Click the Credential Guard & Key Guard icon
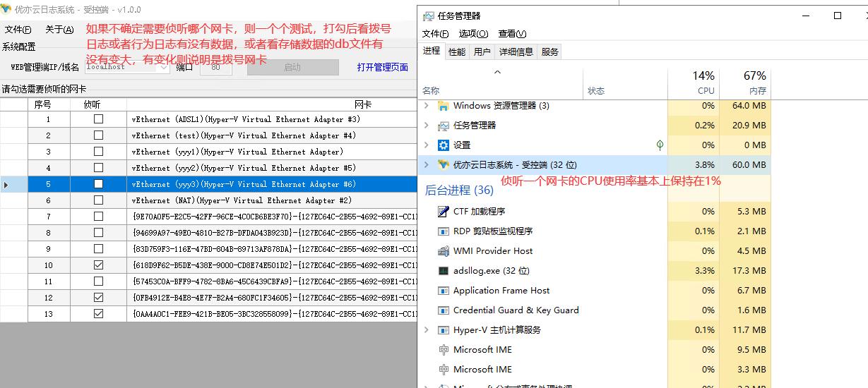This screenshot has height=388, width=868. pyautogui.click(x=444, y=310)
